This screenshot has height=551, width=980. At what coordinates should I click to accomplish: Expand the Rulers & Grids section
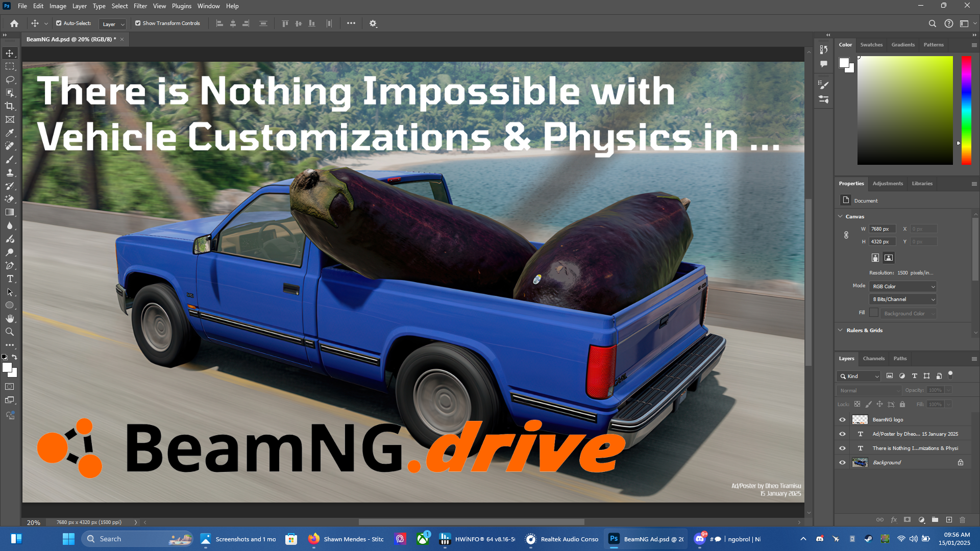840,330
